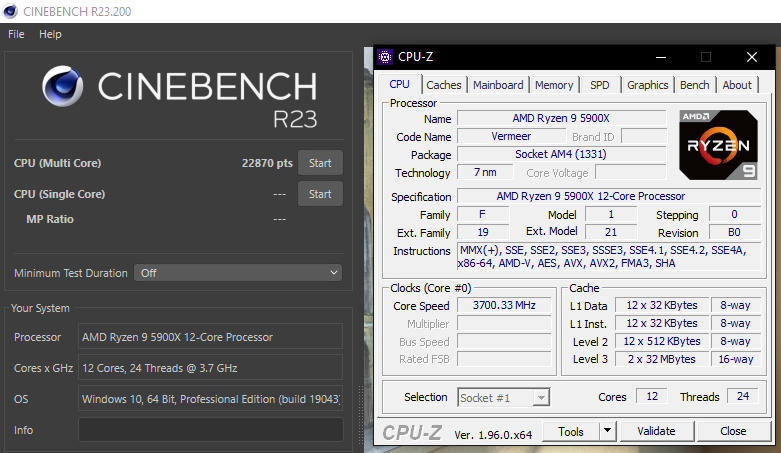Click the Threads count value 24

pos(743,396)
